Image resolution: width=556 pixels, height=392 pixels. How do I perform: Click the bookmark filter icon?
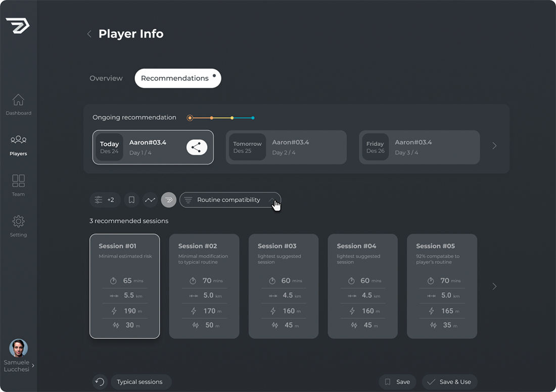point(131,200)
